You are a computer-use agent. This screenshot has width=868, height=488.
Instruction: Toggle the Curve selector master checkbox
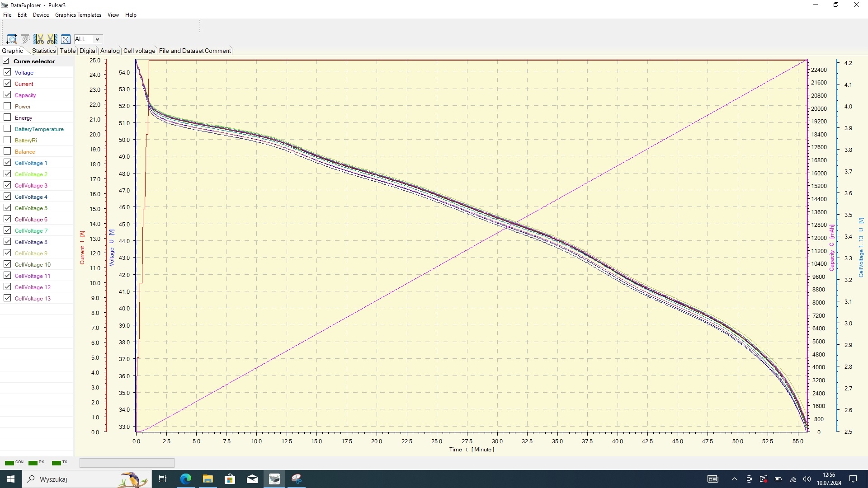point(6,61)
